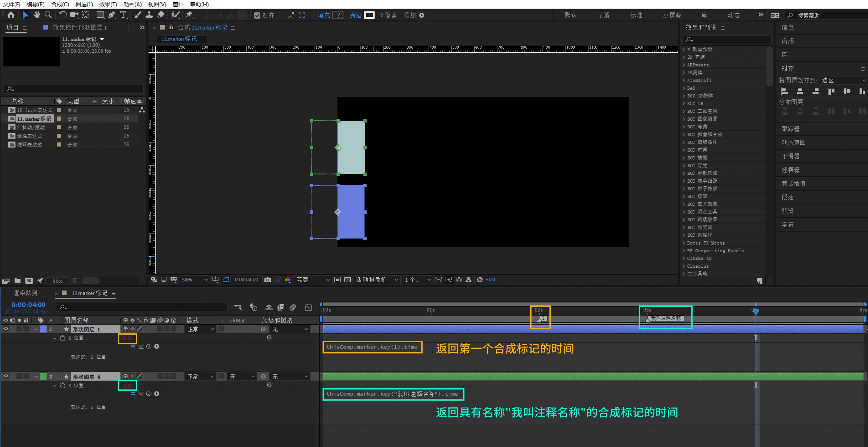Screen dimensions: 868x447
Task: Open the 完整 resolution dropdown
Action: point(312,280)
